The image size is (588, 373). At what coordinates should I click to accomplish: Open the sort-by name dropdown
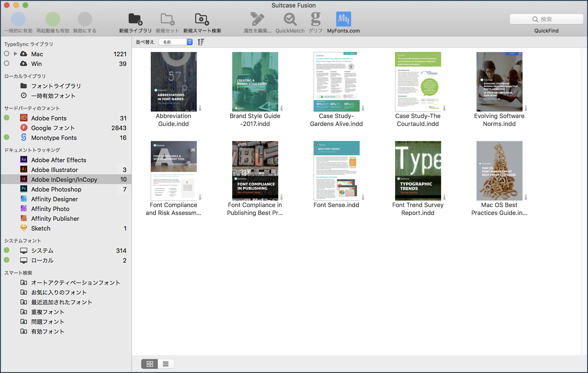point(176,42)
